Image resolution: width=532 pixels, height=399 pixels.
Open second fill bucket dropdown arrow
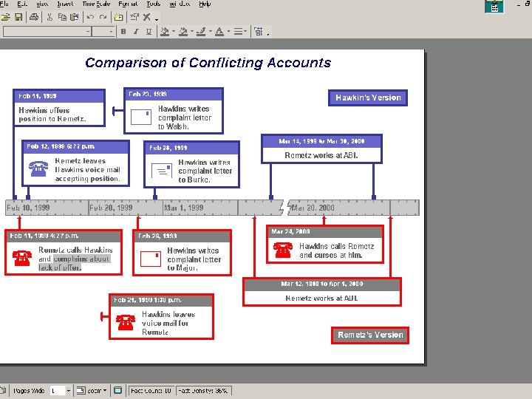[x=191, y=32]
